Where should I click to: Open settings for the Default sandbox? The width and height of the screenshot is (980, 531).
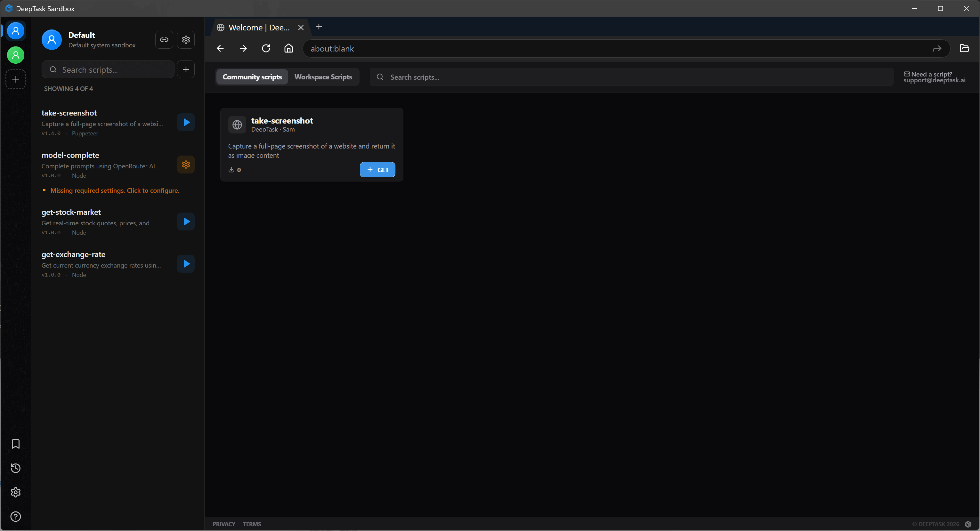click(x=186, y=40)
